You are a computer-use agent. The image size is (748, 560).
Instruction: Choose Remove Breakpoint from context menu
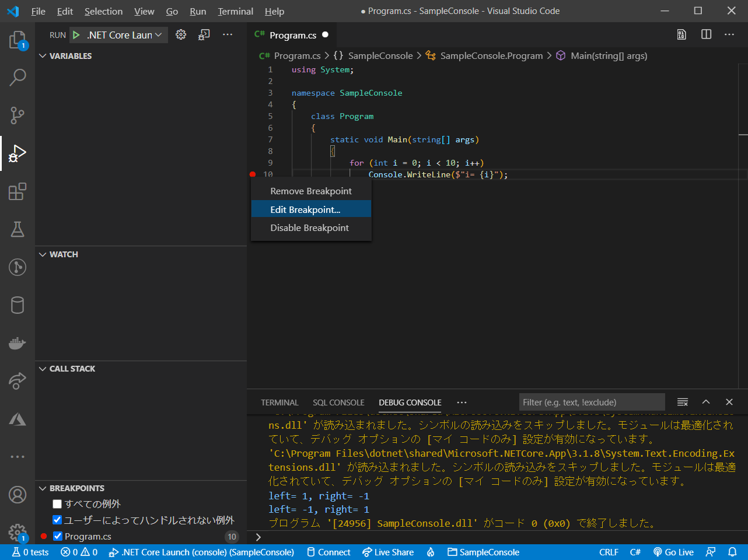311,191
